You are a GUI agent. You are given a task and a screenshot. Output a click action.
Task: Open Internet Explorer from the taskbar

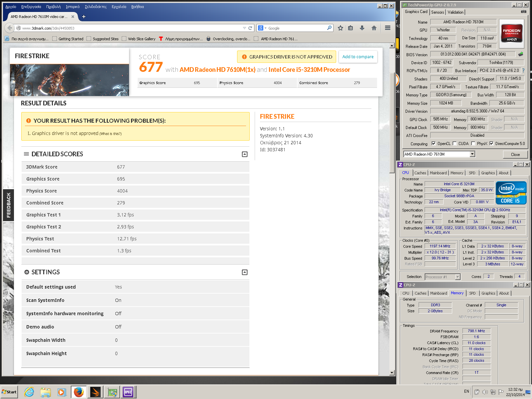[x=29, y=392]
